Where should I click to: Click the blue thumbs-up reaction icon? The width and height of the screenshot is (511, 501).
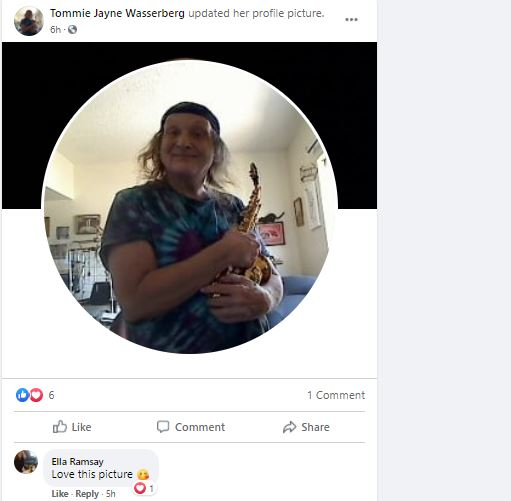click(x=22, y=395)
